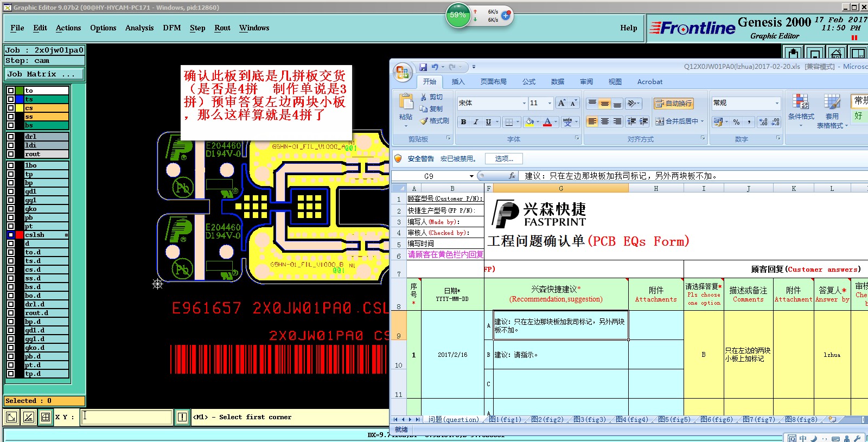The image size is (868, 442).
Task: Toggle visibility checkbox for layer 'gko'
Action: [10, 209]
